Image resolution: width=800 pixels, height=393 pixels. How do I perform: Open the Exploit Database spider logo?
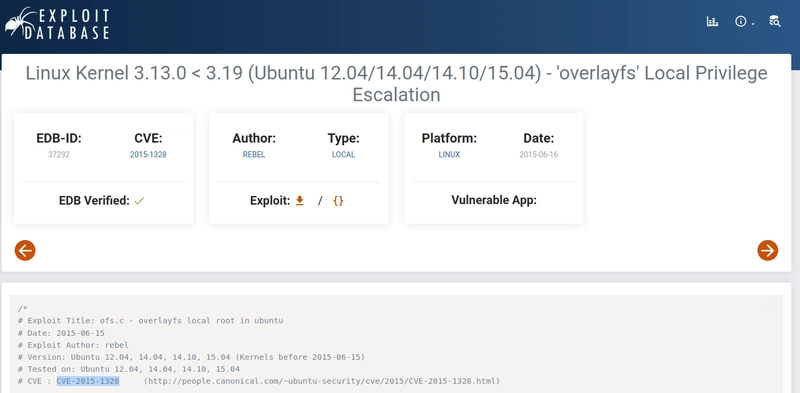point(57,24)
